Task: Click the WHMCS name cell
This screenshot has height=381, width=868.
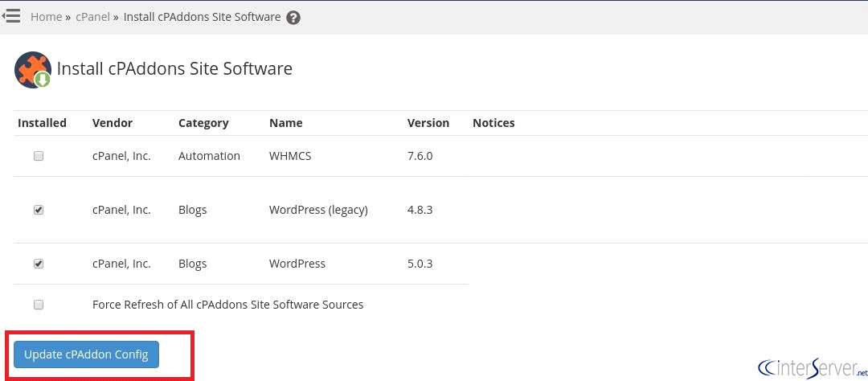Action: pos(290,156)
